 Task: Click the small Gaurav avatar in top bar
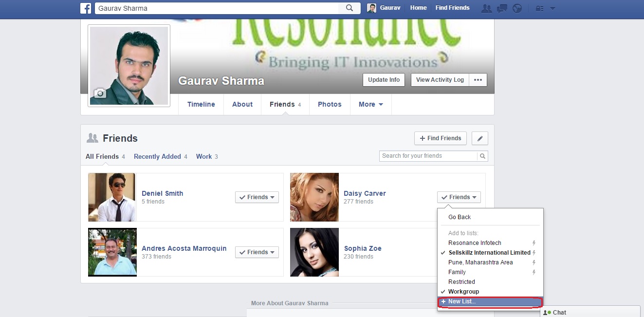tap(372, 8)
